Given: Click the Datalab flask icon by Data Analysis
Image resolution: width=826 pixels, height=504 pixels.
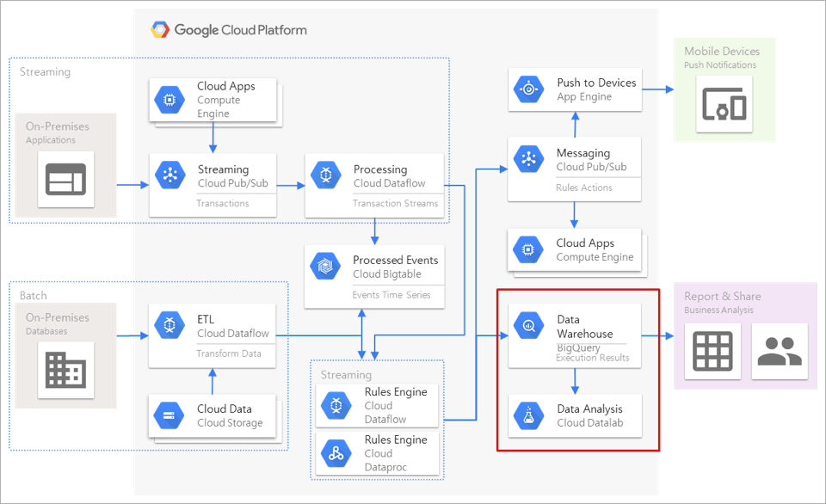Looking at the screenshot, I should pos(529,415).
